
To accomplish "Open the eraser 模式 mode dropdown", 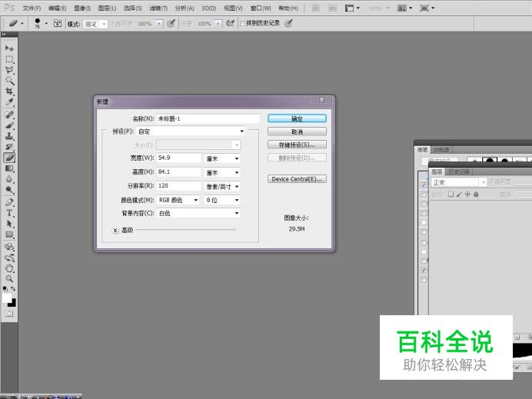I will 95,24.
